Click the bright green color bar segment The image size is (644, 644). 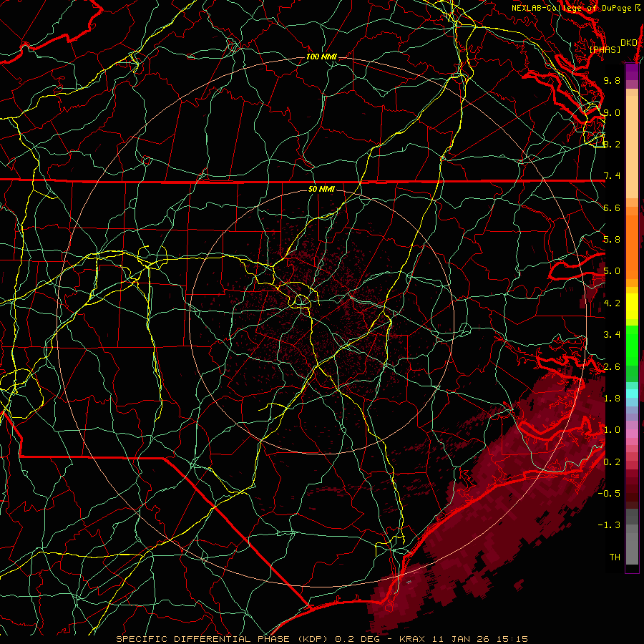[632, 345]
